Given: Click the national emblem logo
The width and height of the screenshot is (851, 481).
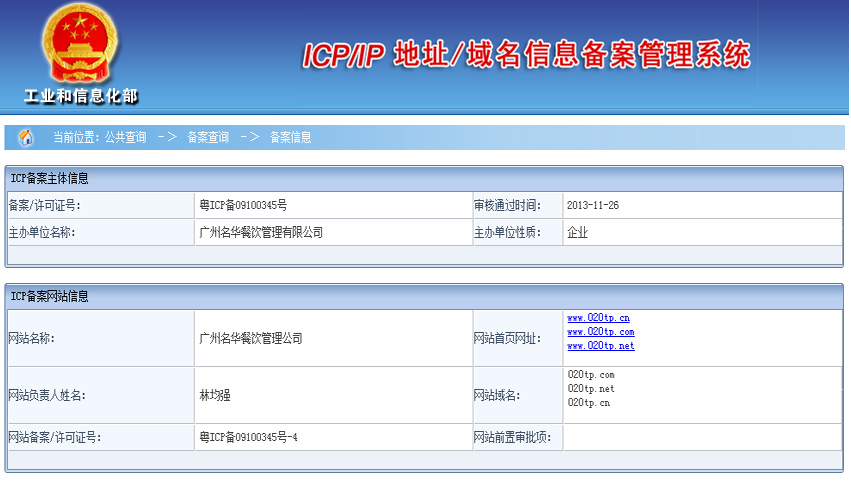Looking at the screenshot, I should (80, 45).
